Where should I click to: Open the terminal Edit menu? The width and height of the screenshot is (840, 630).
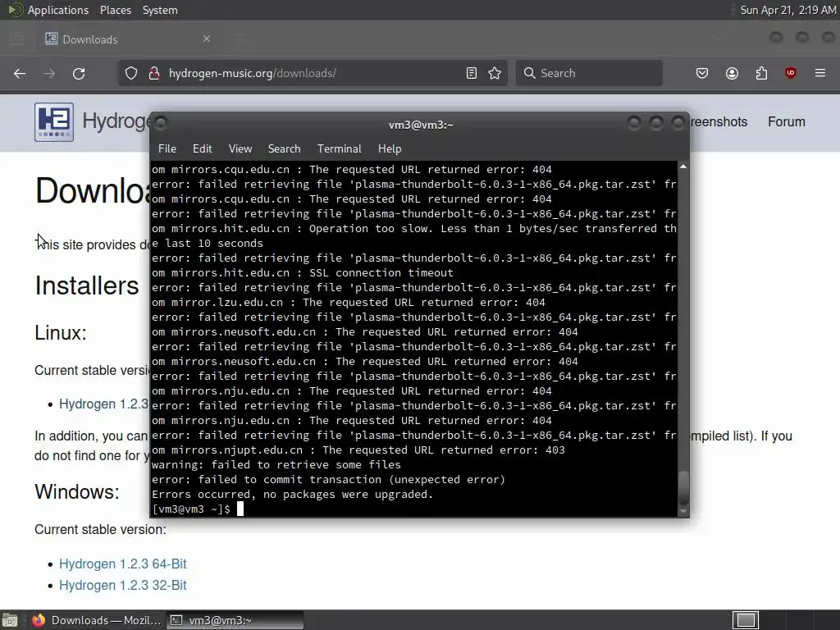point(202,149)
